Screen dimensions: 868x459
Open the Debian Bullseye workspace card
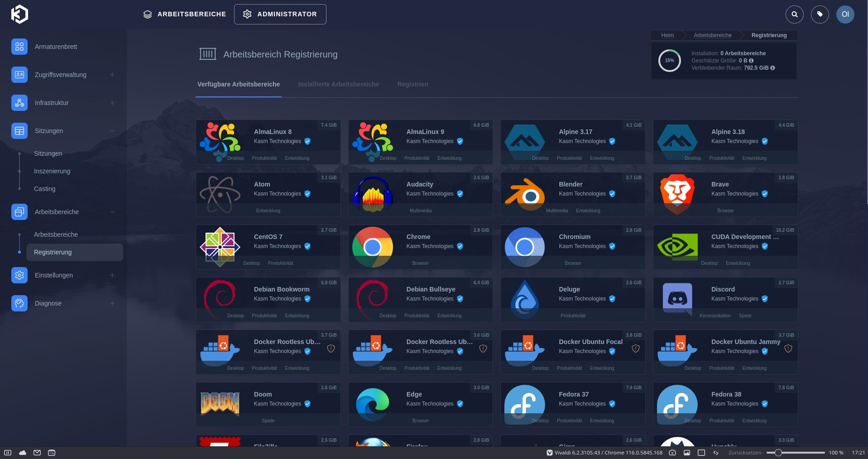[421, 299]
